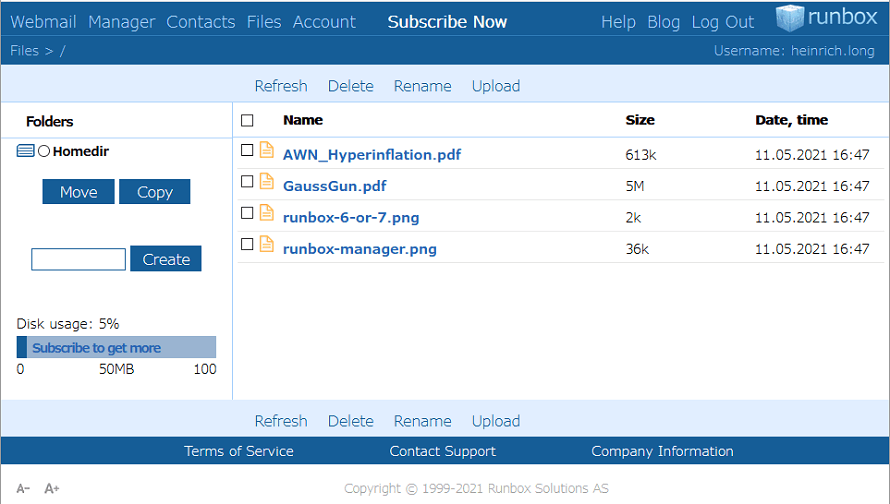Visit the Blog link
The width and height of the screenshot is (890, 504).
coord(664,22)
